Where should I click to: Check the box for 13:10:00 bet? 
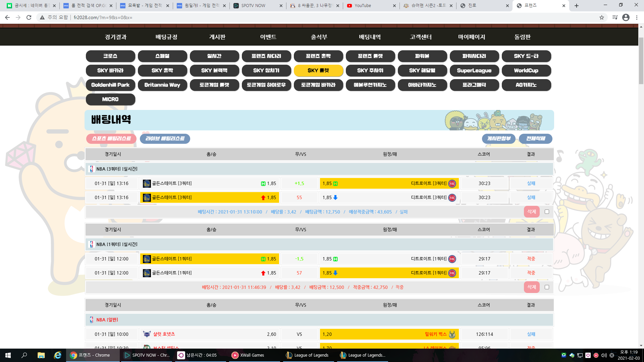pos(547,212)
